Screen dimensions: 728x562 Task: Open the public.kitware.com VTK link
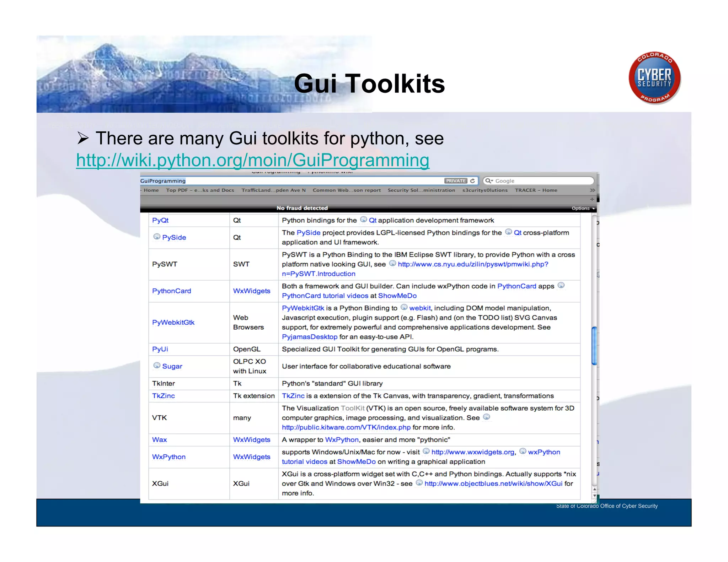click(346, 427)
